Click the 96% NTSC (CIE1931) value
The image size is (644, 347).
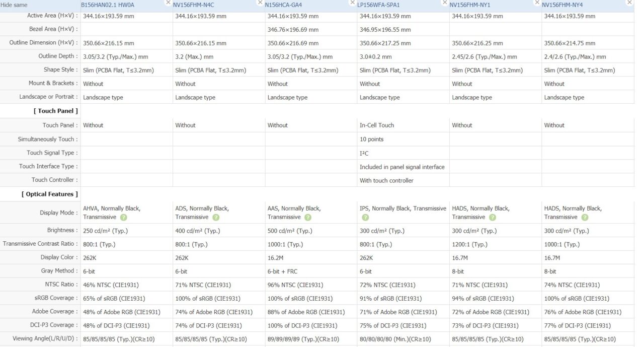(295, 285)
